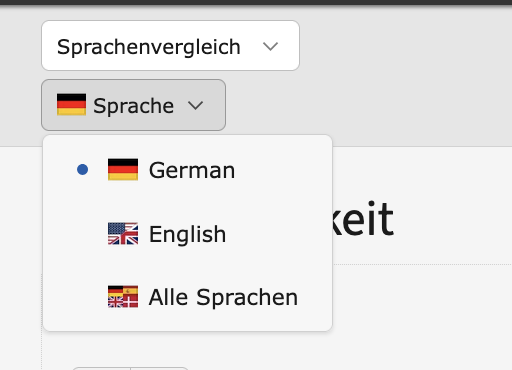Click the empty radio spot left of Alle Sprachen
Screen dimensions: 512x370
click(82, 297)
